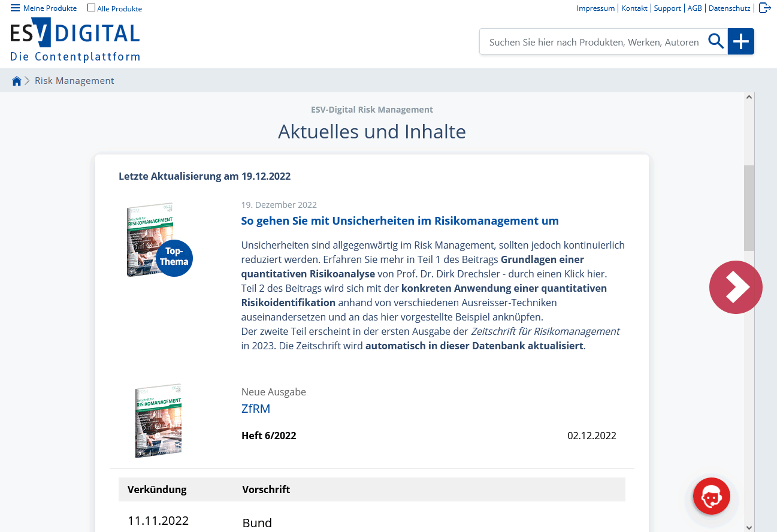The width and height of the screenshot is (777, 532).
Task: Open Heft 6/2022 via its cover thumbnail
Action: (x=158, y=419)
